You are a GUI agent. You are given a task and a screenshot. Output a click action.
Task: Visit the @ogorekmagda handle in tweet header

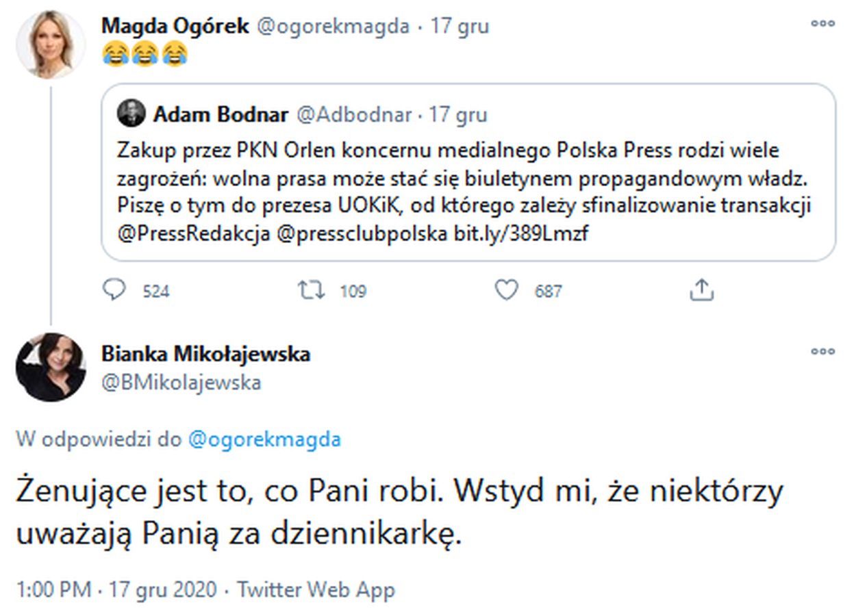click(332, 27)
